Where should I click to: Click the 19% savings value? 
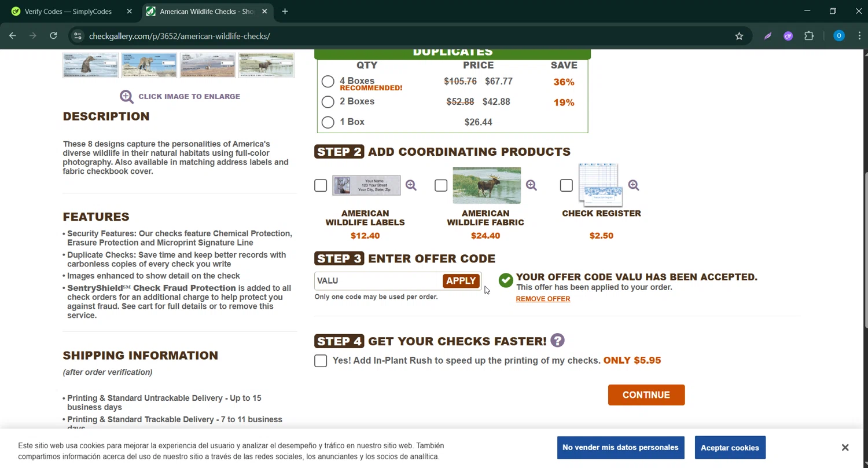tap(564, 103)
